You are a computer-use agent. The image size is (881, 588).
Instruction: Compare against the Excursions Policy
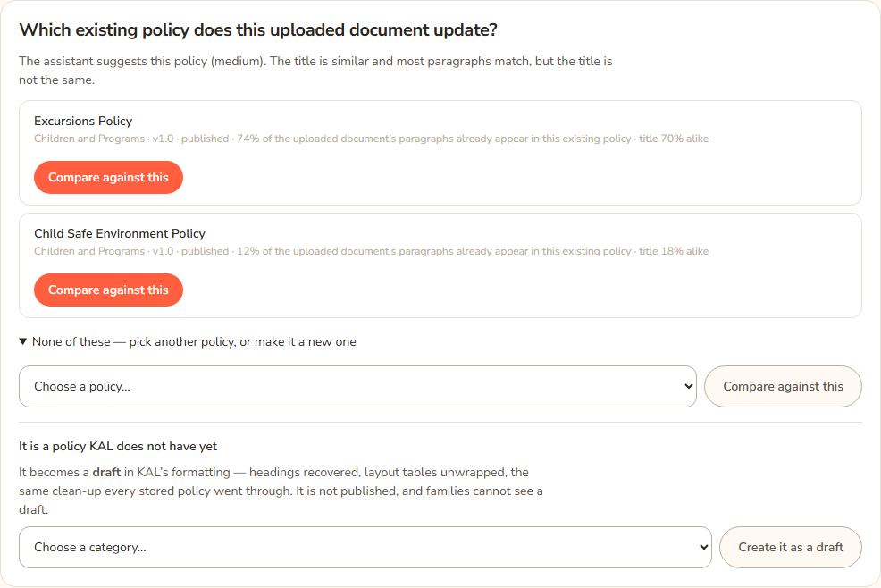[x=108, y=178]
